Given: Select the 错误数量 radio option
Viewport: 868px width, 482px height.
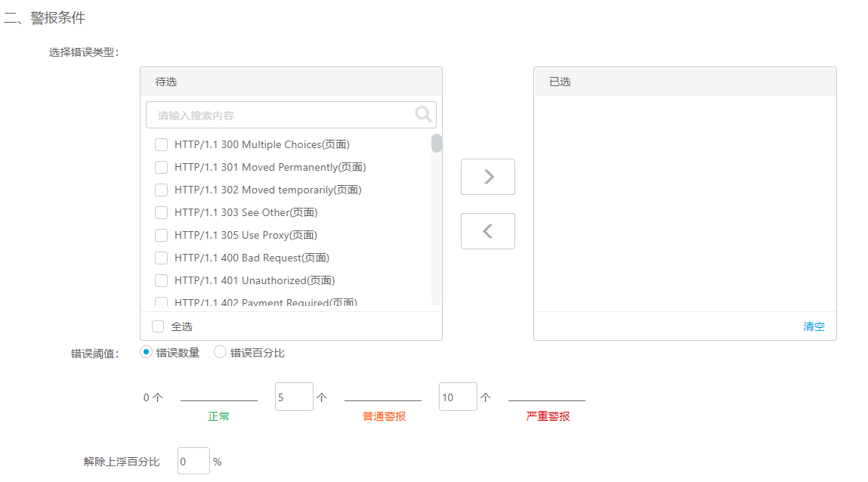Looking at the screenshot, I should (x=147, y=352).
